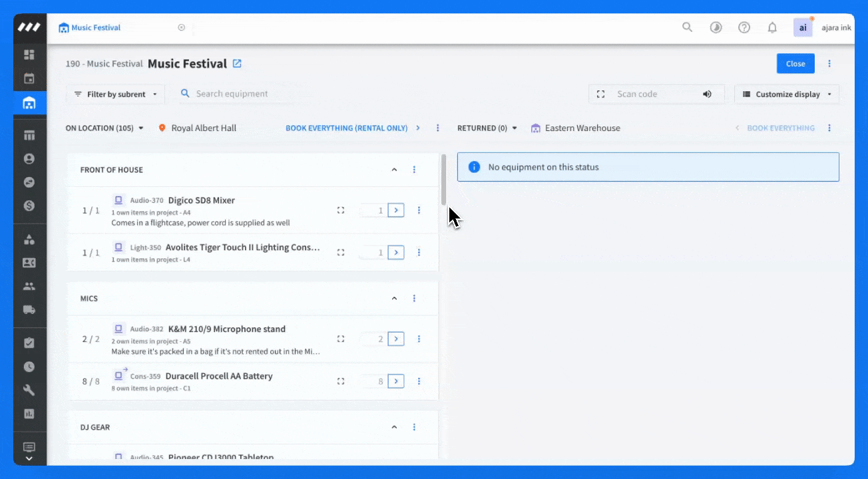Click the equipment list vertical scrollbar

click(443, 181)
